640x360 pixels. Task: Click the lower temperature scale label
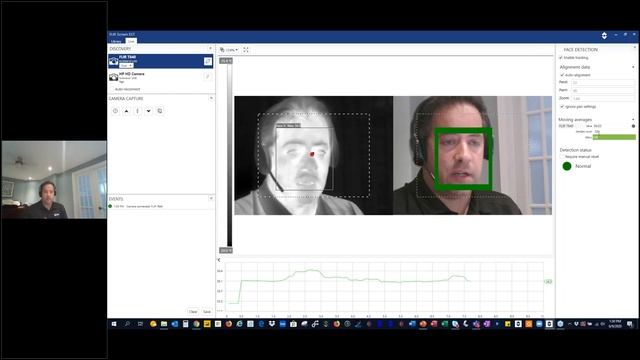[x=226, y=251]
